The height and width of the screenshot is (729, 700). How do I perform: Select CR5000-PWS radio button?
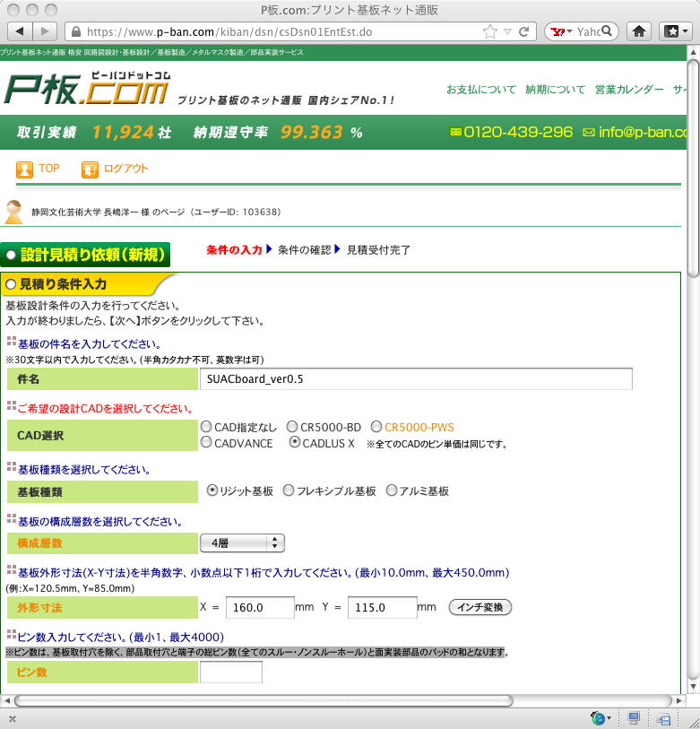point(376,426)
